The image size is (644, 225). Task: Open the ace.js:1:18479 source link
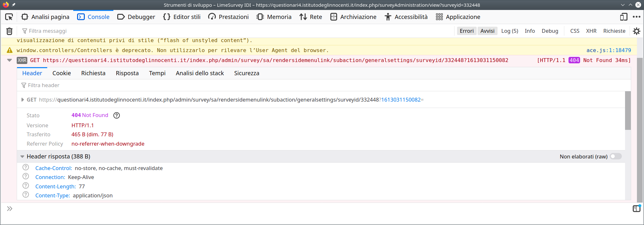608,50
